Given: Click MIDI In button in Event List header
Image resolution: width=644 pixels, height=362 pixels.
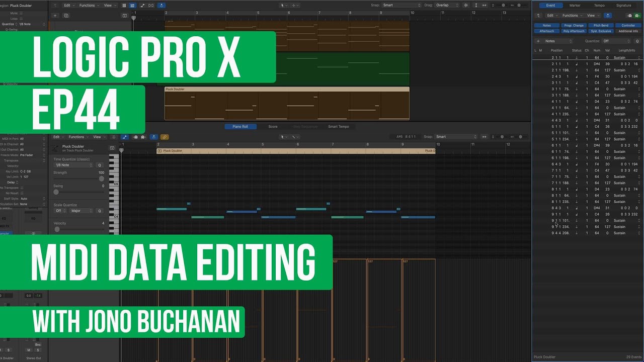Looking at the screenshot, I should (x=630, y=16).
